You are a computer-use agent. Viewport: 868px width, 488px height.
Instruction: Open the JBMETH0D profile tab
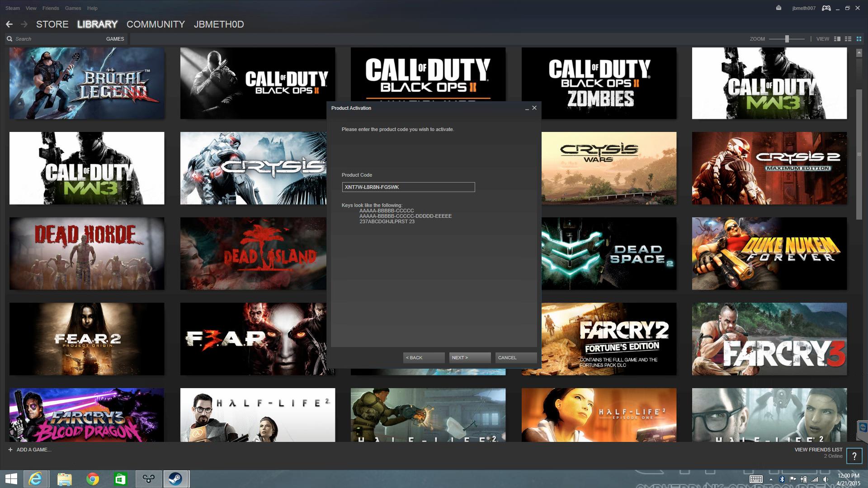click(x=219, y=24)
